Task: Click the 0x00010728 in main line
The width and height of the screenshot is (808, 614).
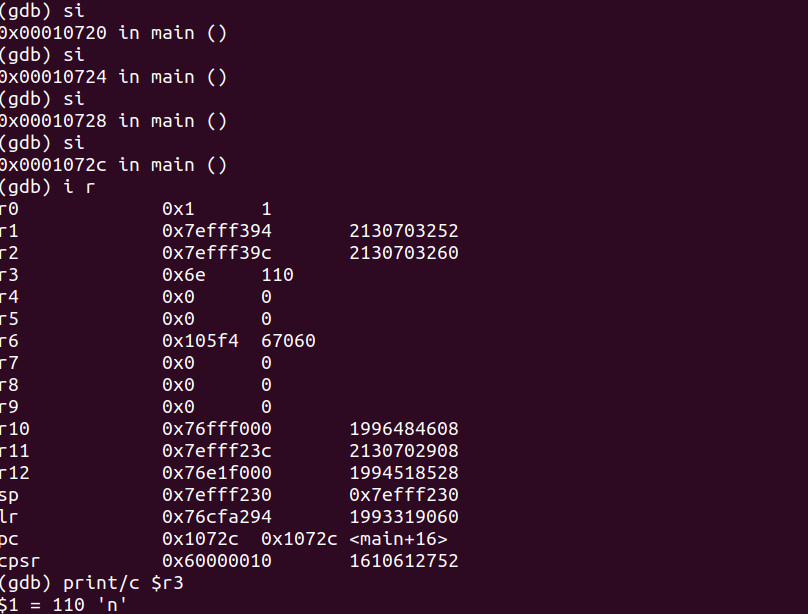Action: coord(113,121)
